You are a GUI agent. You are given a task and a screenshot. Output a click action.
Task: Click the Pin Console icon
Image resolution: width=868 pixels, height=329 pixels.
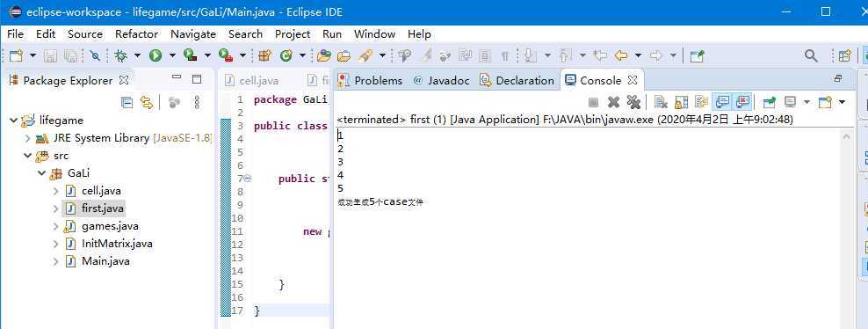point(769,102)
